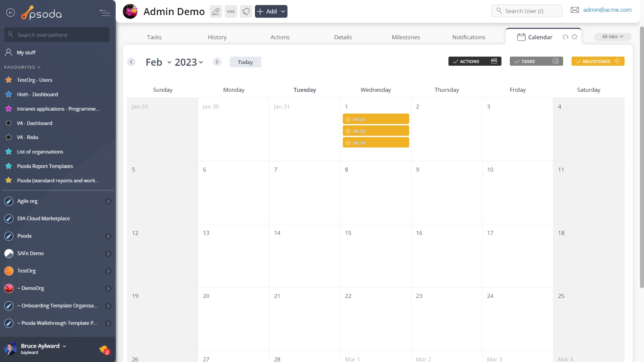The width and height of the screenshot is (644, 362).
Task: Click the envelope mail icon
Action: point(574,10)
